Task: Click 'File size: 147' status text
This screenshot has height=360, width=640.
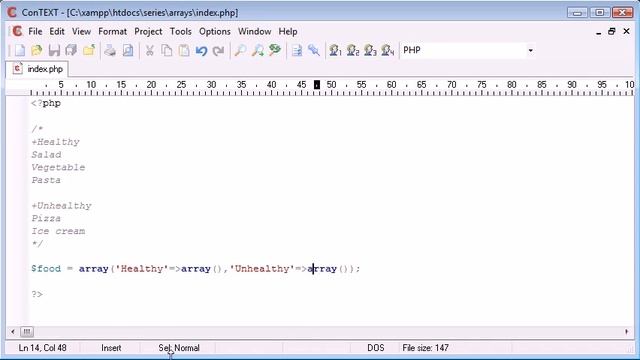Action: pyautogui.click(x=425, y=348)
